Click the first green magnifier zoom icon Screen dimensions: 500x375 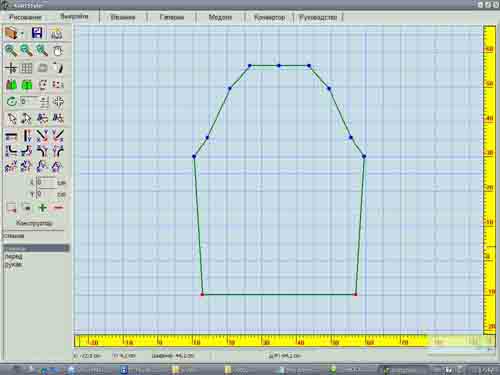tap(11, 51)
